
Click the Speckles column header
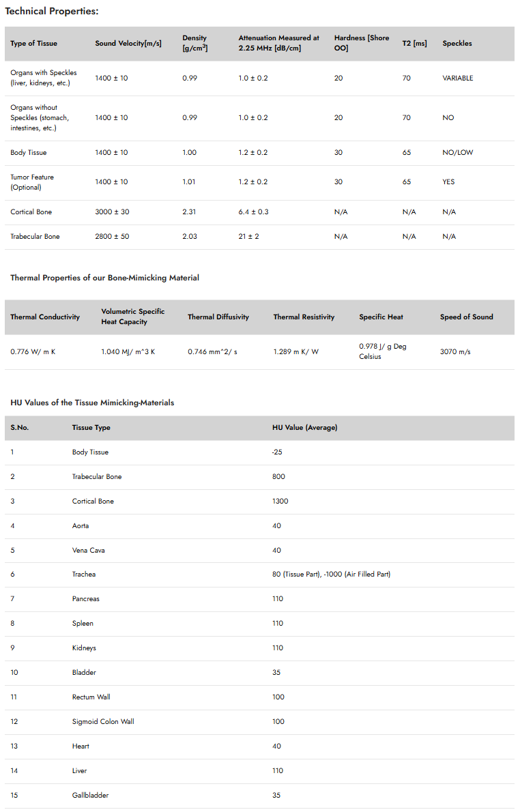pyautogui.click(x=457, y=44)
